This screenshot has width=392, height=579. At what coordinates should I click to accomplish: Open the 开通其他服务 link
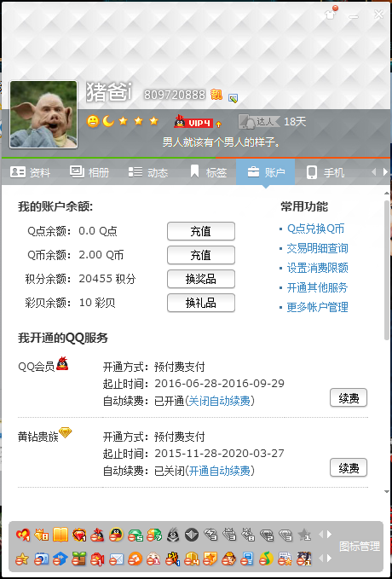tap(318, 287)
